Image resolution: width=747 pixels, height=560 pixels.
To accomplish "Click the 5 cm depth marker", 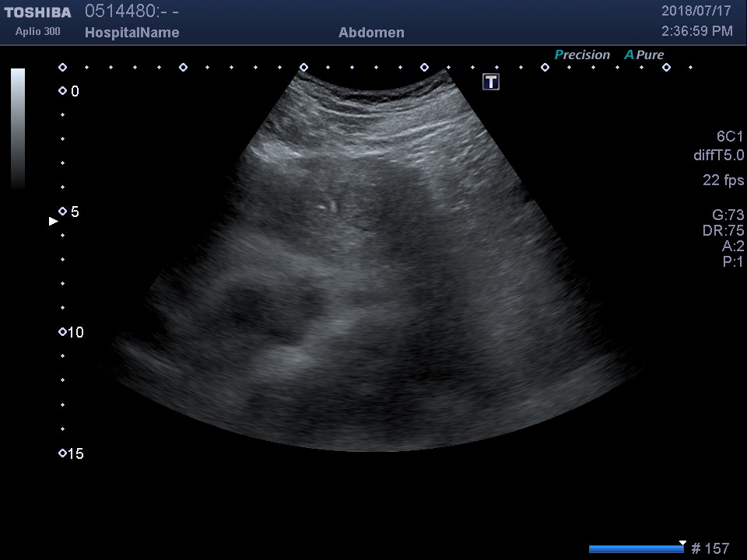I will coord(69,212).
